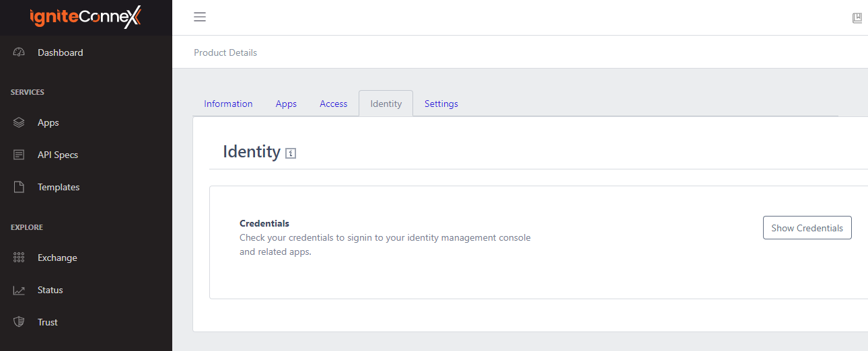Toggle the sidebar with the hamburger icon

tap(200, 17)
